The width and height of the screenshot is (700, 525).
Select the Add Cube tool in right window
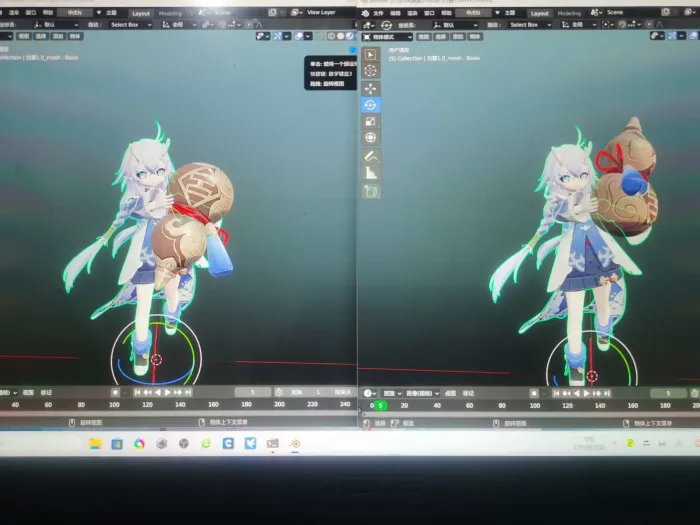(371, 192)
